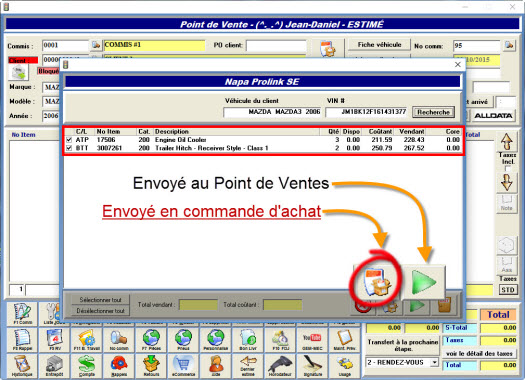Click the Sélectionner tout button
Screen dimensions: 525x380
pyautogui.click(x=100, y=300)
